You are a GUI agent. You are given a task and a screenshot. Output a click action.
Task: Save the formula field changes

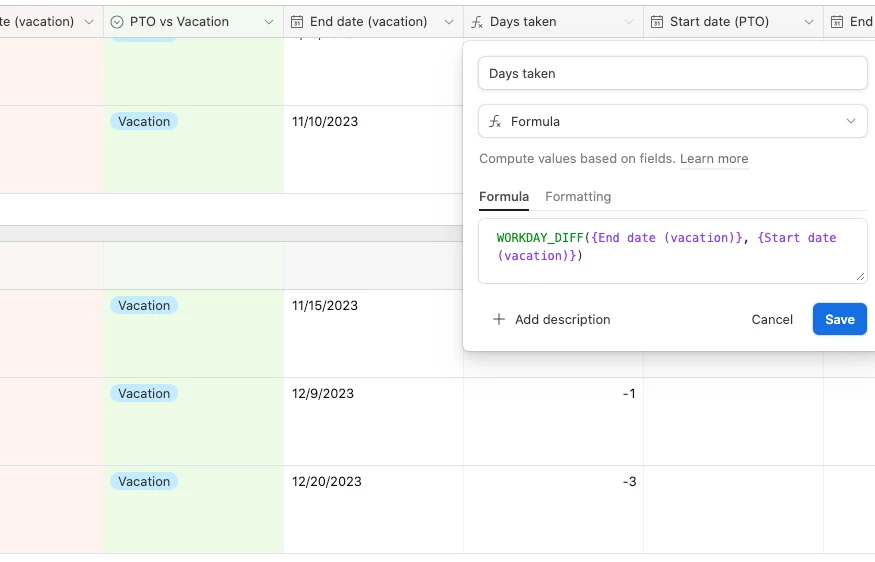click(839, 319)
